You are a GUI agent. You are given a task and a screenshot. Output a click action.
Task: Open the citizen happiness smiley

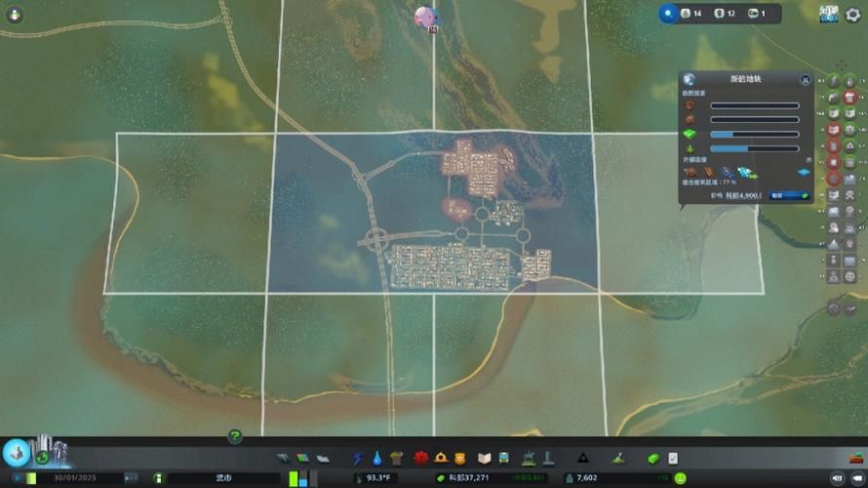click(x=681, y=478)
